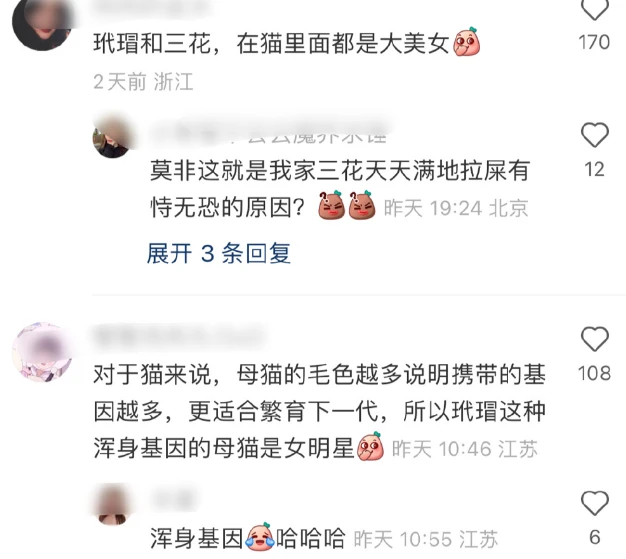626x559 pixels.
Task: Tap the blurred username above 莫非这就是 reply
Action: [x=268, y=133]
